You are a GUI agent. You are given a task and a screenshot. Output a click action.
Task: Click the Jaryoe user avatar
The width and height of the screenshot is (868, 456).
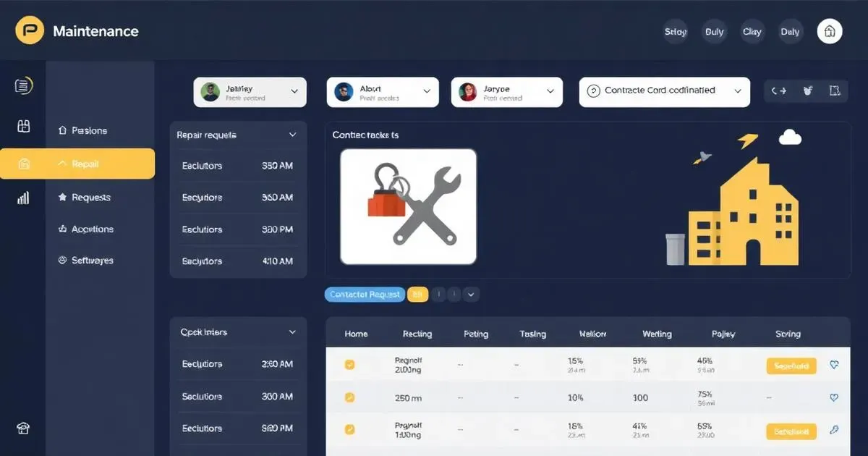pyautogui.click(x=468, y=92)
